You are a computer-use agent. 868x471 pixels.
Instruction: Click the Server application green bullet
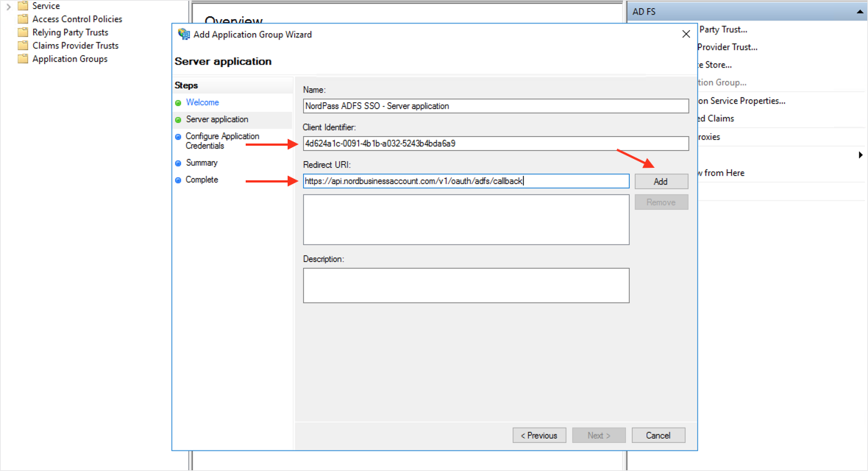[178, 120]
